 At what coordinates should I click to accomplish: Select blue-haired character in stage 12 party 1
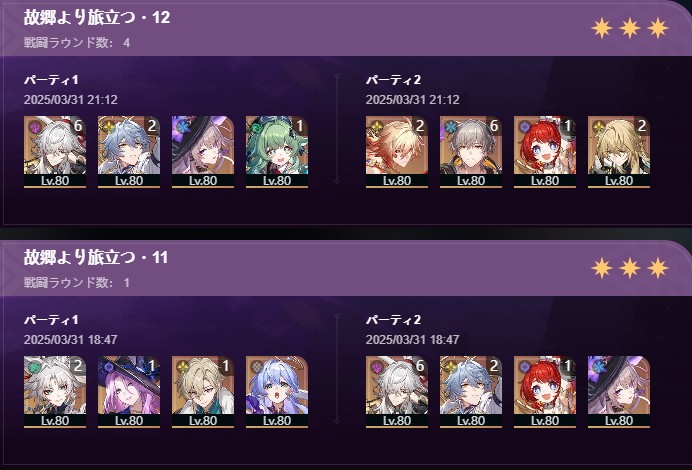coord(129,152)
